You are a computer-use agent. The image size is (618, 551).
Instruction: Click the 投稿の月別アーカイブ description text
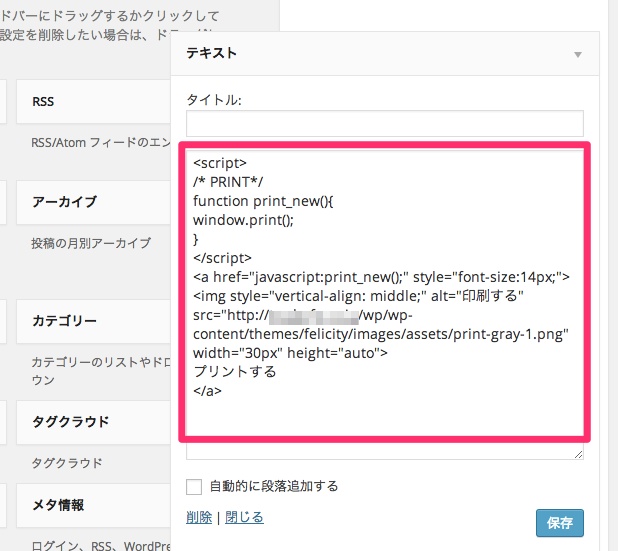pos(91,243)
